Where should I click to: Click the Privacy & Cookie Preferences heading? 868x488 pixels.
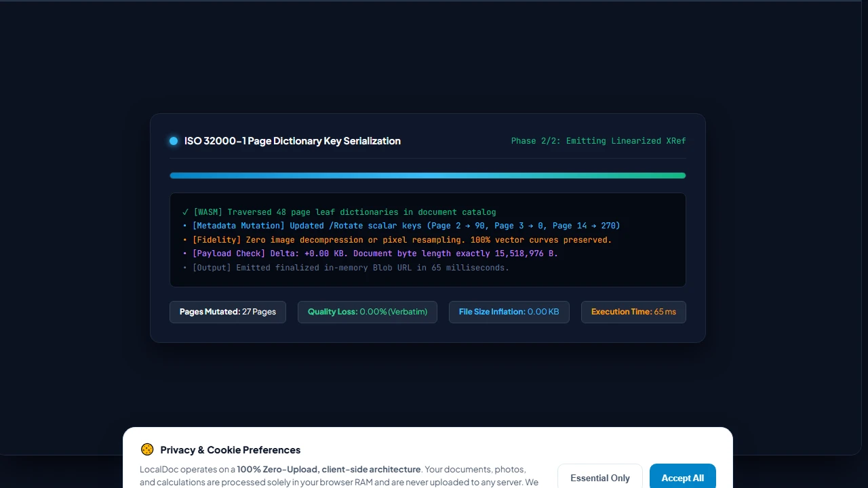tap(231, 450)
